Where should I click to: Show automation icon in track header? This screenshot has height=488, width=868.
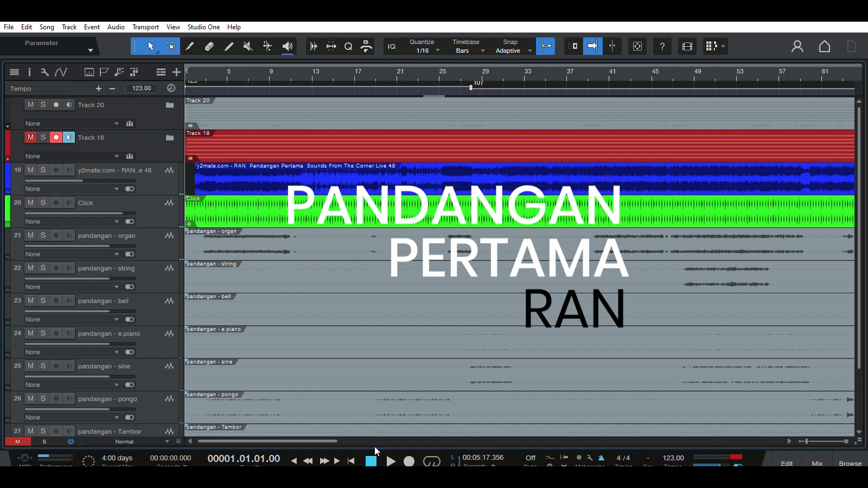click(x=61, y=72)
